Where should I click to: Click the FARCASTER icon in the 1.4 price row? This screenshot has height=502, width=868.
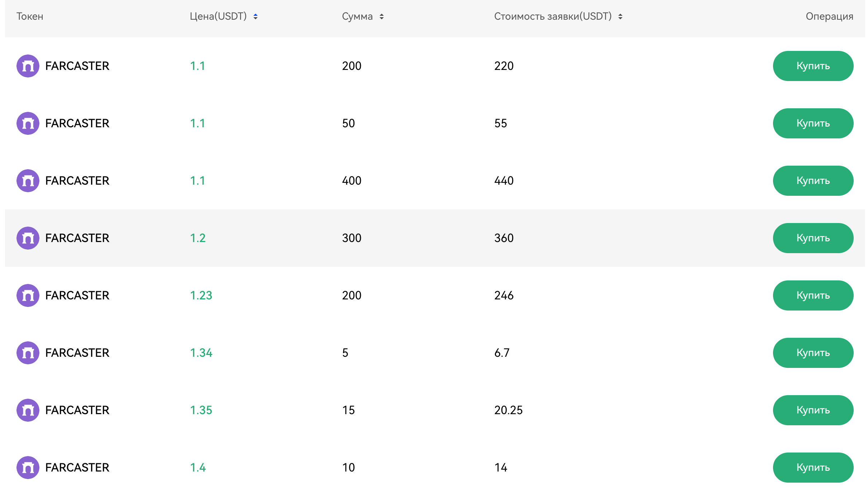click(x=28, y=468)
